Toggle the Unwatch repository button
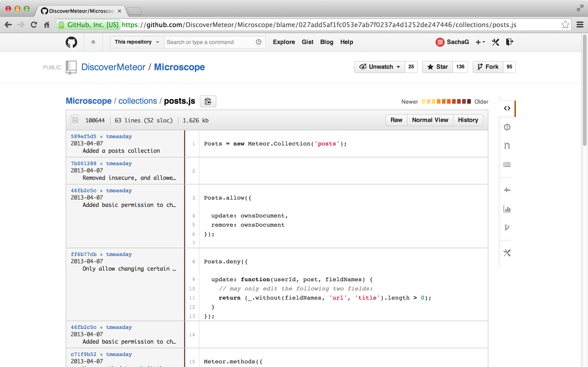Screen dimensions: 588x367 (379, 67)
